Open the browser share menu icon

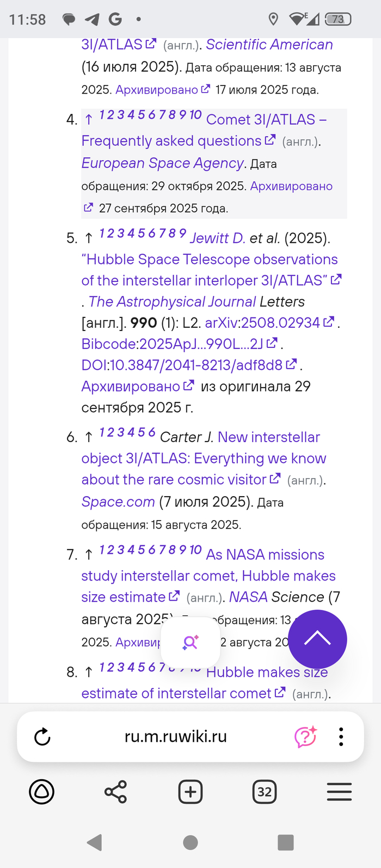click(115, 792)
